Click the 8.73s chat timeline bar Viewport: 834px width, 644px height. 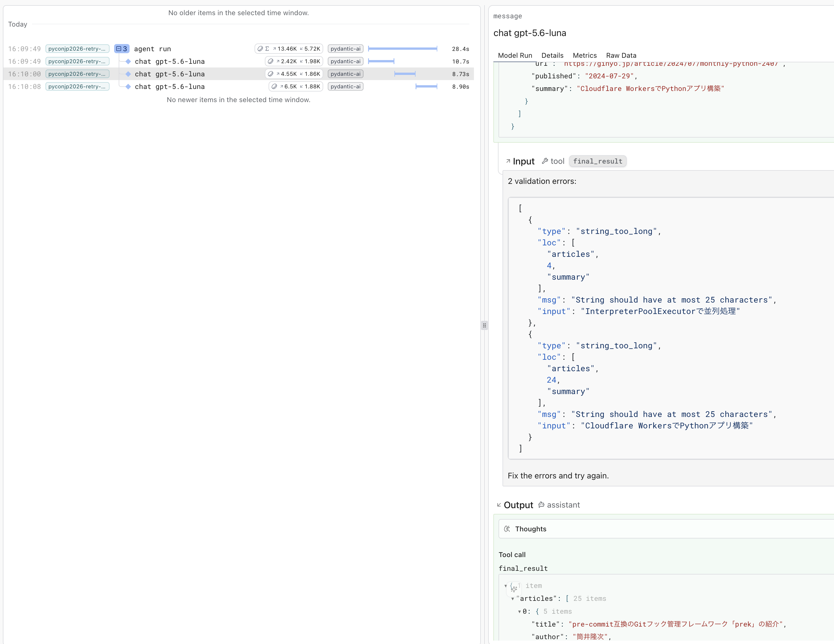[x=405, y=74]
